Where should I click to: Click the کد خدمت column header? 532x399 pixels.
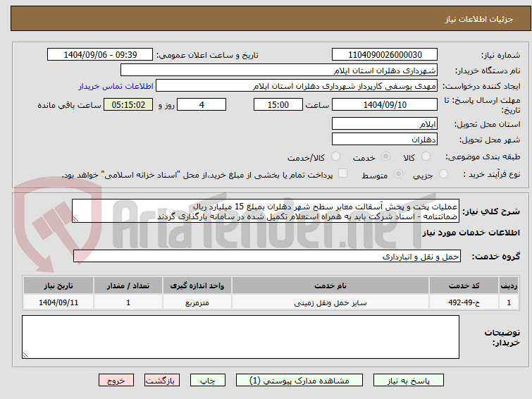coord(464,286)
